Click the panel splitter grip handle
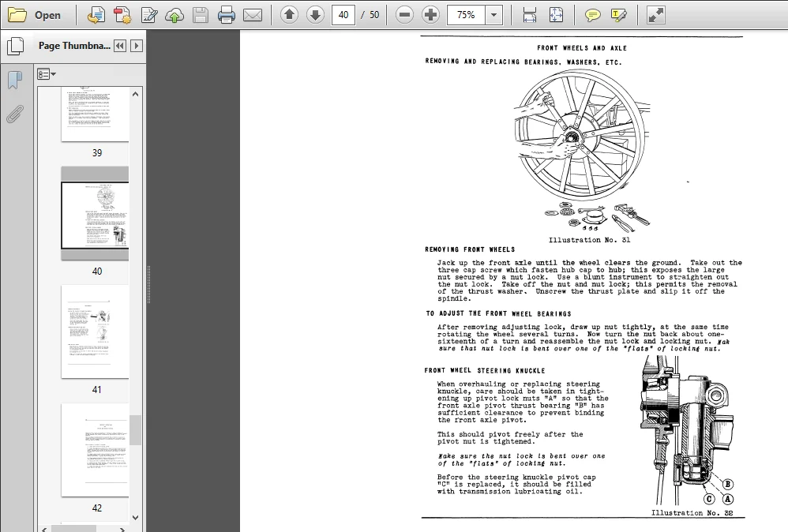 (148, 284)
